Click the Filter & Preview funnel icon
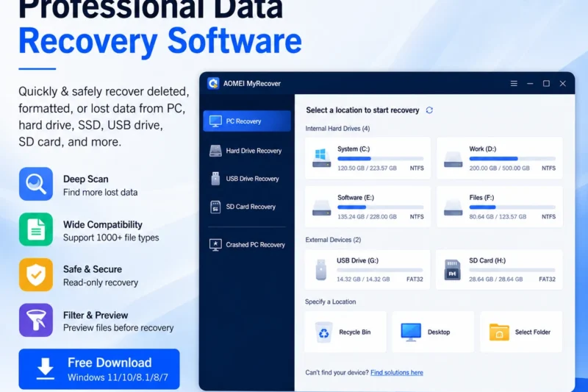 36,320
